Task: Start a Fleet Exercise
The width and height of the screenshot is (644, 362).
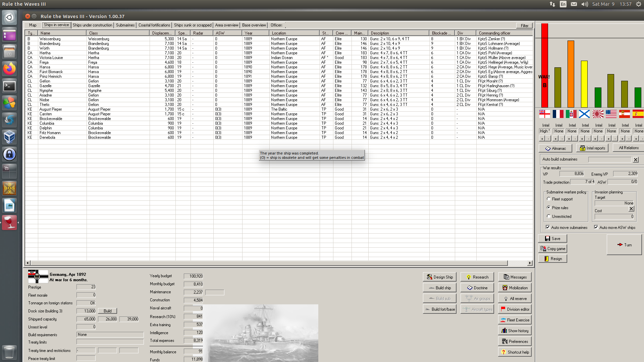Action: pos(515,320)
